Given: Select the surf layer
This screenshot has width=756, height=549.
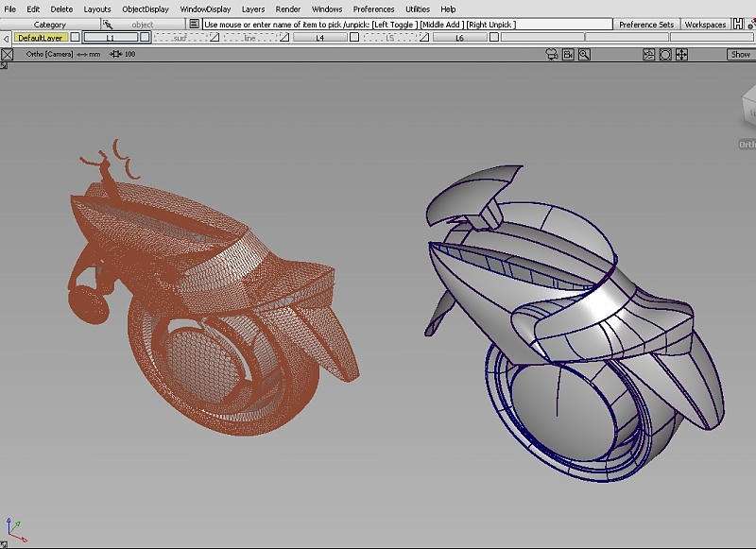Looking at the screenshot, I should click(x=180, y=38).
